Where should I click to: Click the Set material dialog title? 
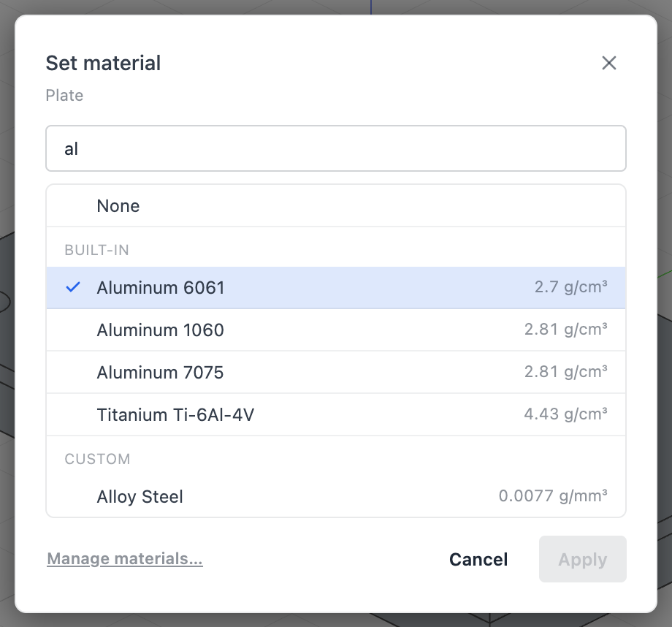[103, 63]
